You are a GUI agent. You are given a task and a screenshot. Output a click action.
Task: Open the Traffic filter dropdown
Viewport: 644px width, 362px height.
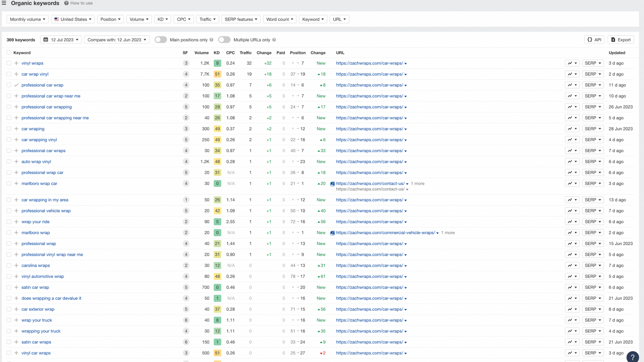(208, 19)
